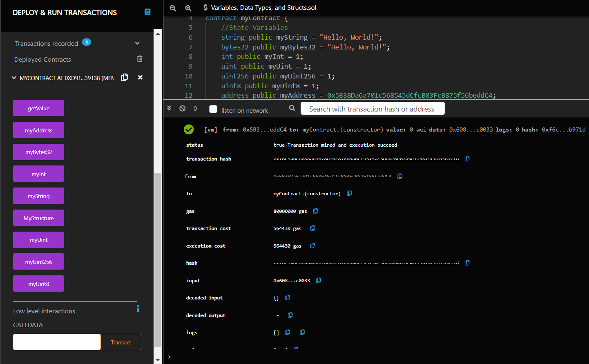Click the [vm] transaction summary line
This screenshot has height=364, width=589.
click(395, 130)
